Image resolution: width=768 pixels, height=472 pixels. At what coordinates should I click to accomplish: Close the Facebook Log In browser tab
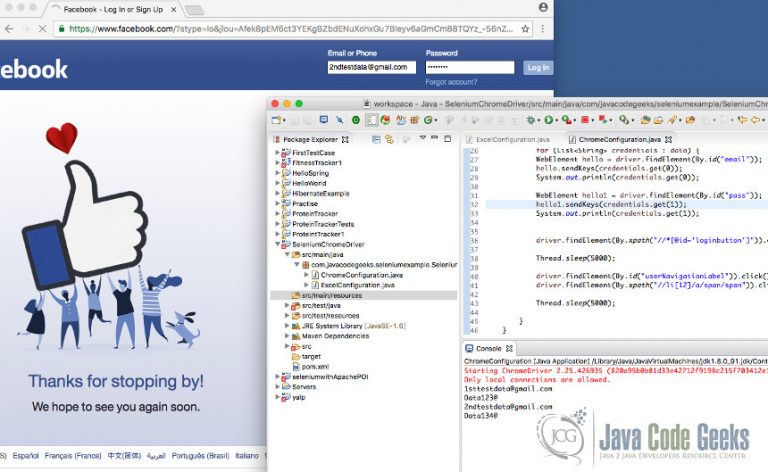pyautogui.click(x=173, y=9)
